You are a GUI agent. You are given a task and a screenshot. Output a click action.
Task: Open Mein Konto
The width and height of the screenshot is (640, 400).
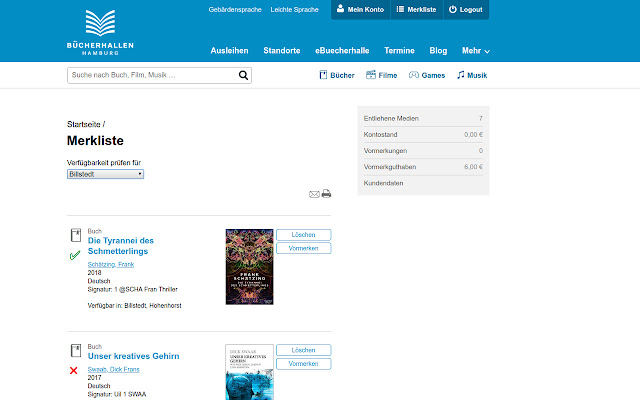(360, 9)
